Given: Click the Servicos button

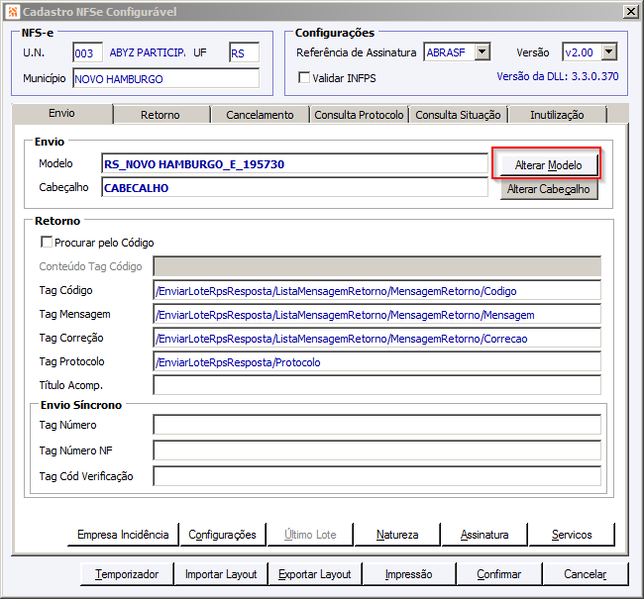Looking at the screenshot, I should 572,534.
